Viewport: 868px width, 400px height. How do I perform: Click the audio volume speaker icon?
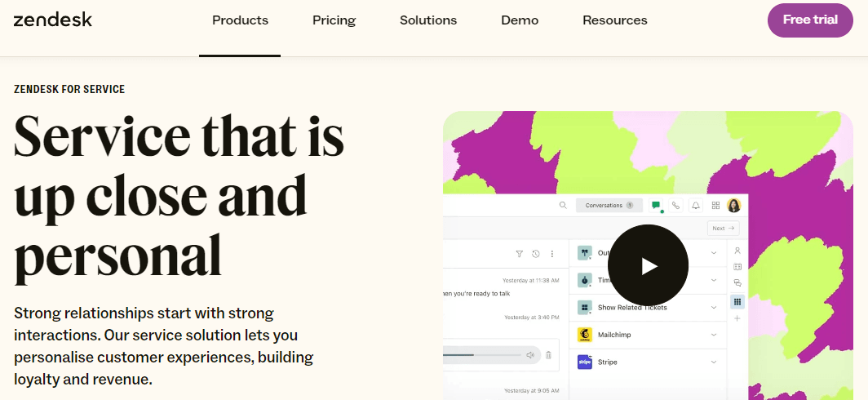[x=530, y=355]
